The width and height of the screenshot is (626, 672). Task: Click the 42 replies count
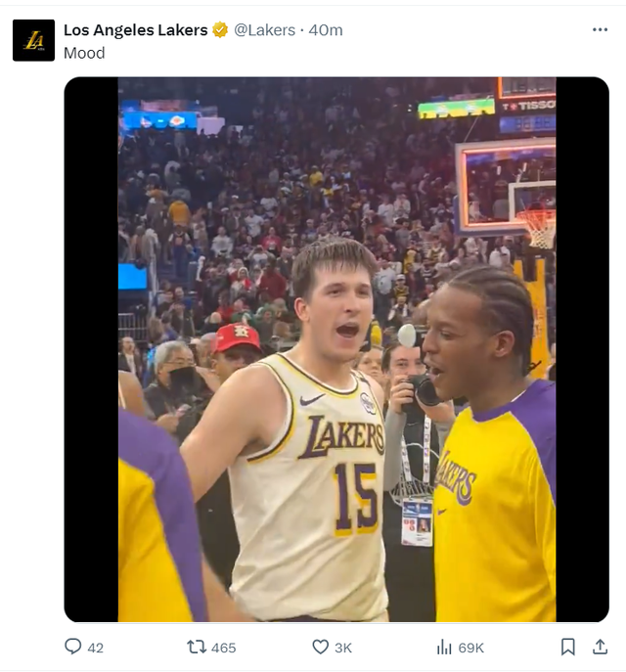click(x=95, y=648)
